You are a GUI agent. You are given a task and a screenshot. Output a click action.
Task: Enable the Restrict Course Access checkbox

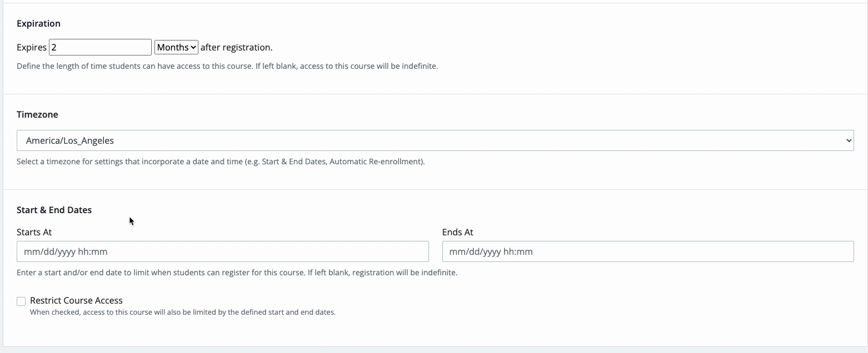21,301
